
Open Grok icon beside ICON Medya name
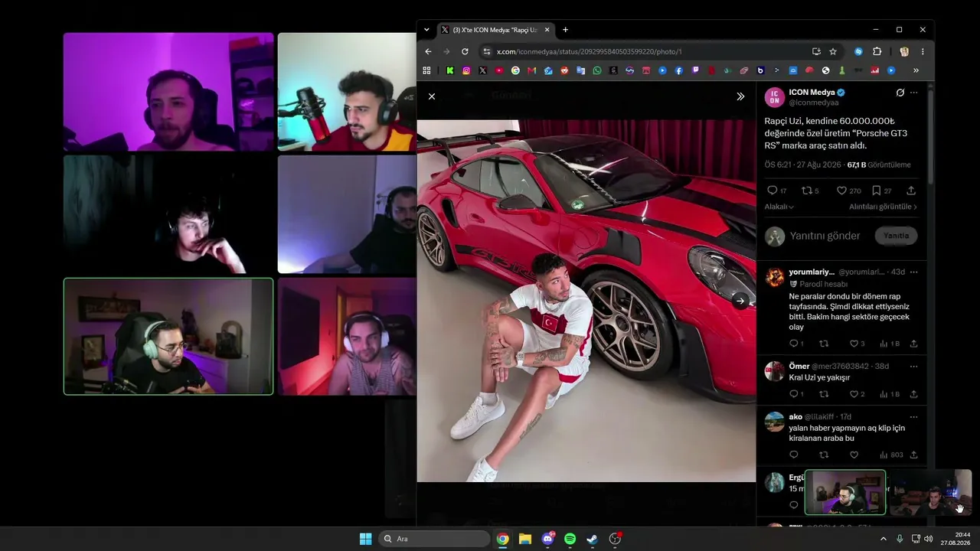click(x=900, y=93)
